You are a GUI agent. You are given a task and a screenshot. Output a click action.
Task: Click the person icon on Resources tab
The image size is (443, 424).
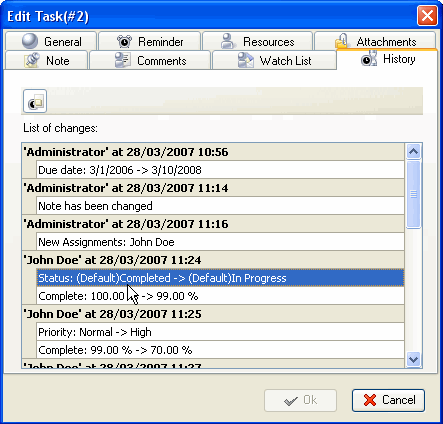[228, 41]
